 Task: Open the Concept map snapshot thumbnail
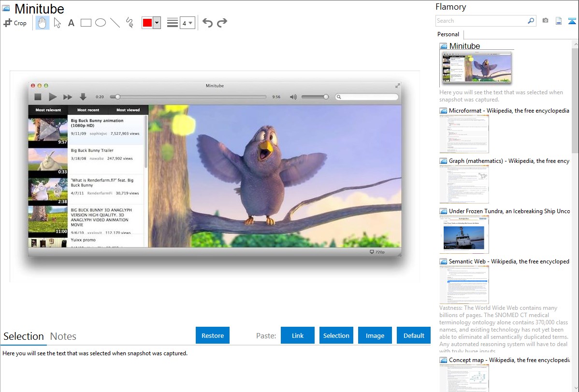(x=464, y=378)
